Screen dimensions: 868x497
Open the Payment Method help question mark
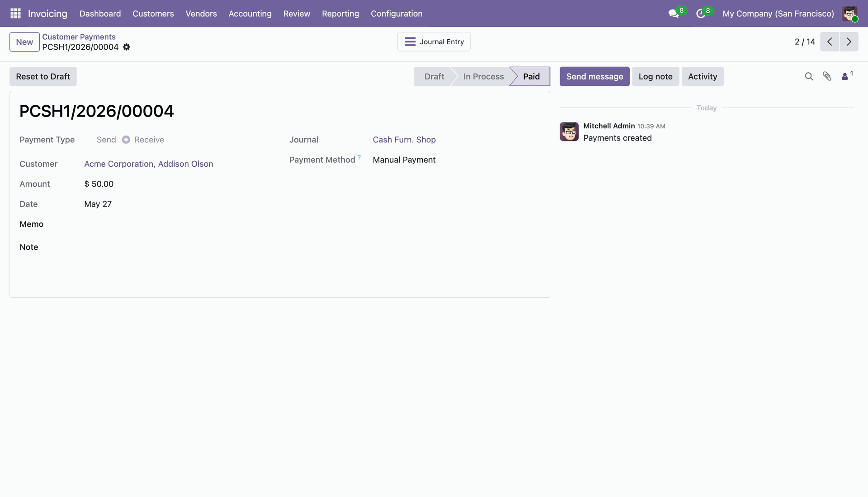click(x=359, y=157)
